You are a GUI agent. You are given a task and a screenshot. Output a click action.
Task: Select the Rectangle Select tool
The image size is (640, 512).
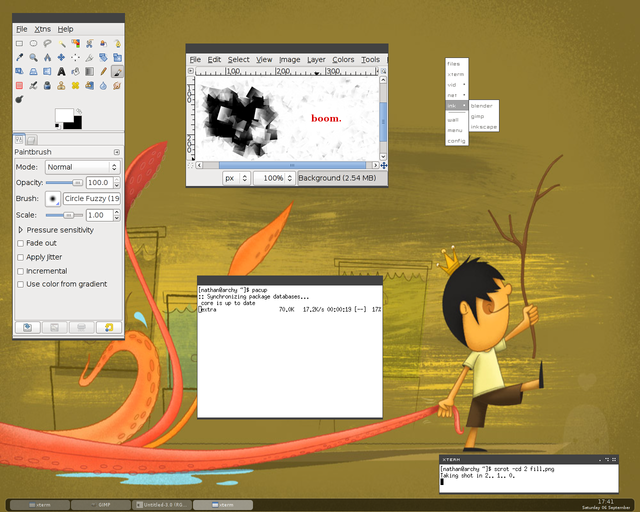click(20, 44)
